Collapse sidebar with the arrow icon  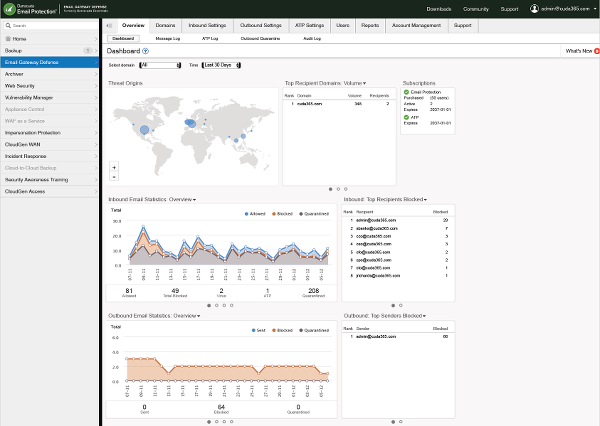(109, 26)
